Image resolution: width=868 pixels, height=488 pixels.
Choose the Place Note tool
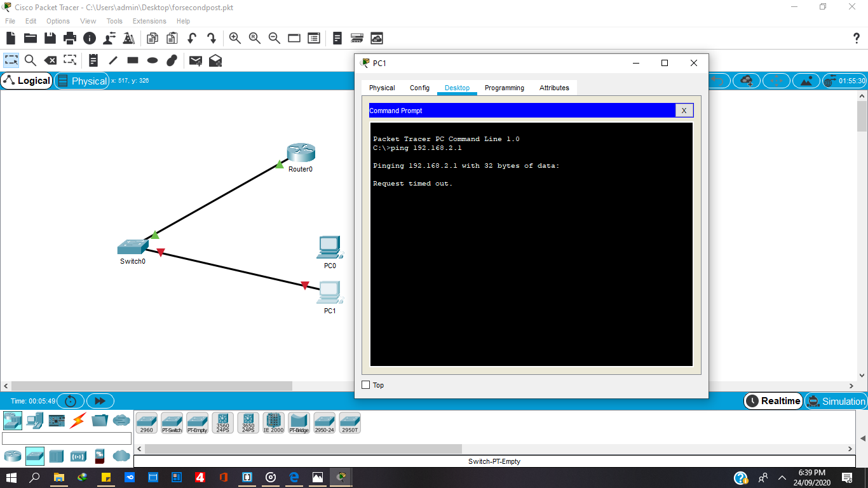click(93, 60)
